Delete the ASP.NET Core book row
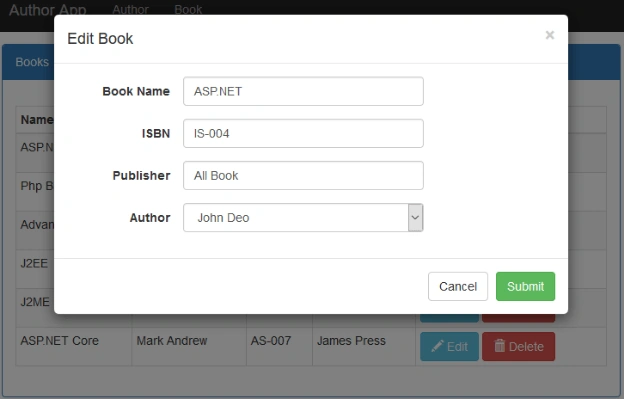This screenshot has height=399, width=624. pyautogui.click(x=519, y=346)
